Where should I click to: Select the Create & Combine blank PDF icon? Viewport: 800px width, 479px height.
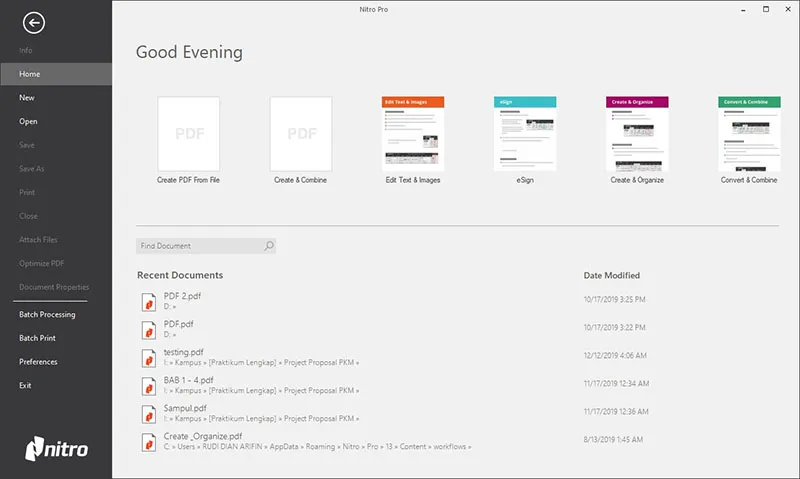[x=301, y=134]
